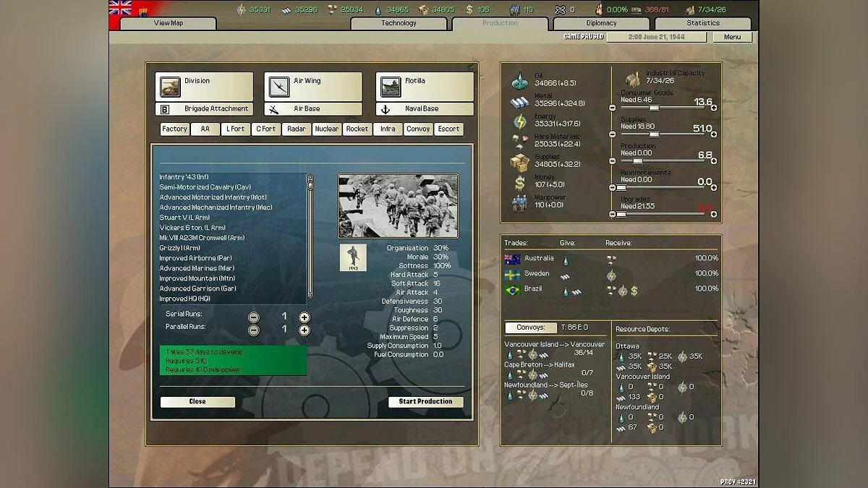868x488 pixels.
Task: Toggle the Convoy production option
Action: click(417, 129)
